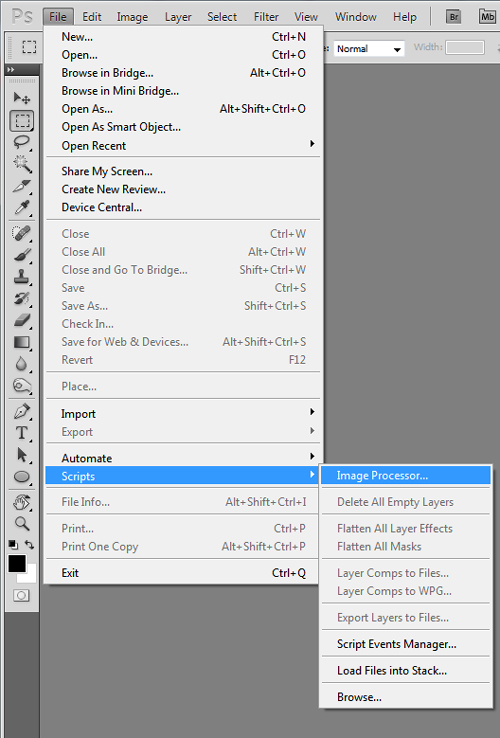Open the Select menu
This screenshot has height=738, width=500.
tap(222, 17)
